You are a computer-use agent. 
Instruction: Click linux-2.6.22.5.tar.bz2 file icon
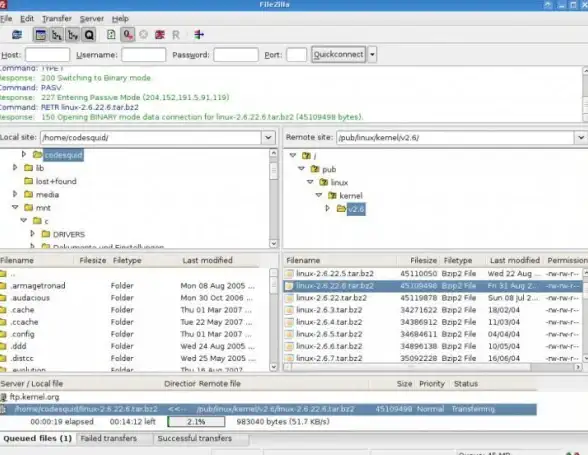tap(289, 274)
